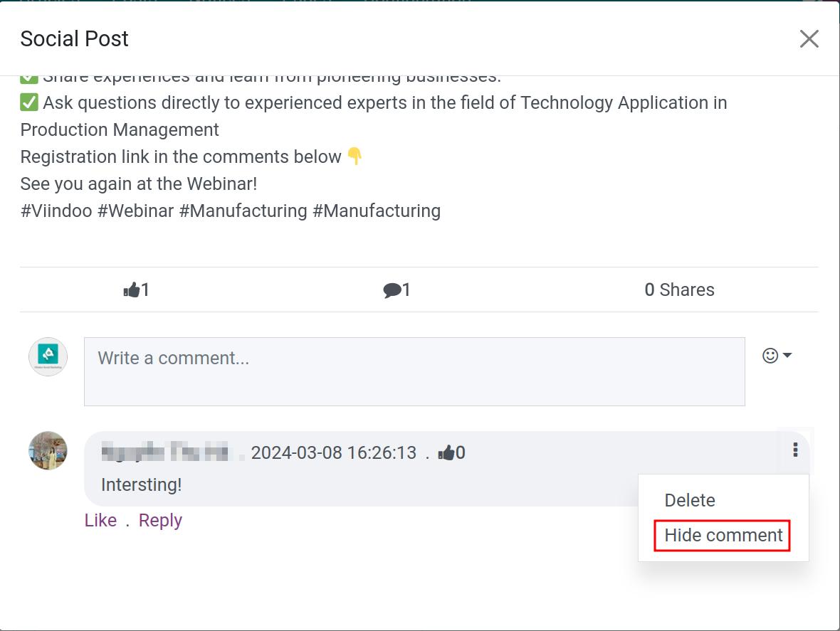This screenshot has height=631, width=840.
Task: Toggle the three-dot comment options menu
Action: (795, 450)
